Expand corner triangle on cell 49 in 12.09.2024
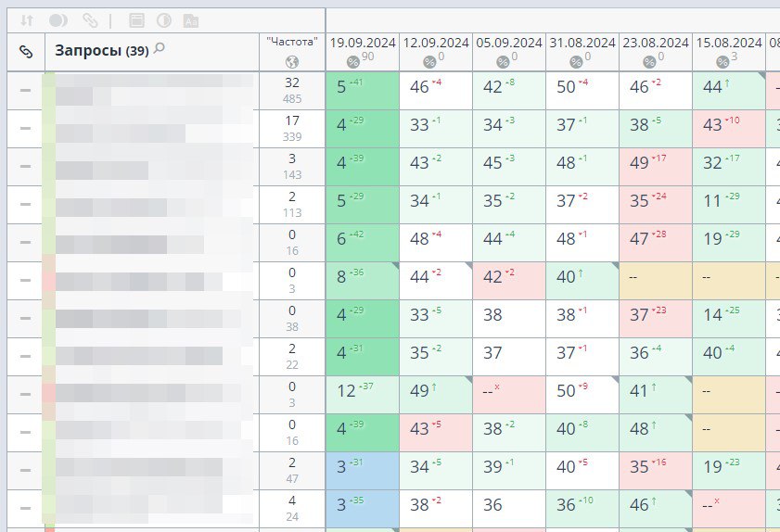 coord(468,380)
